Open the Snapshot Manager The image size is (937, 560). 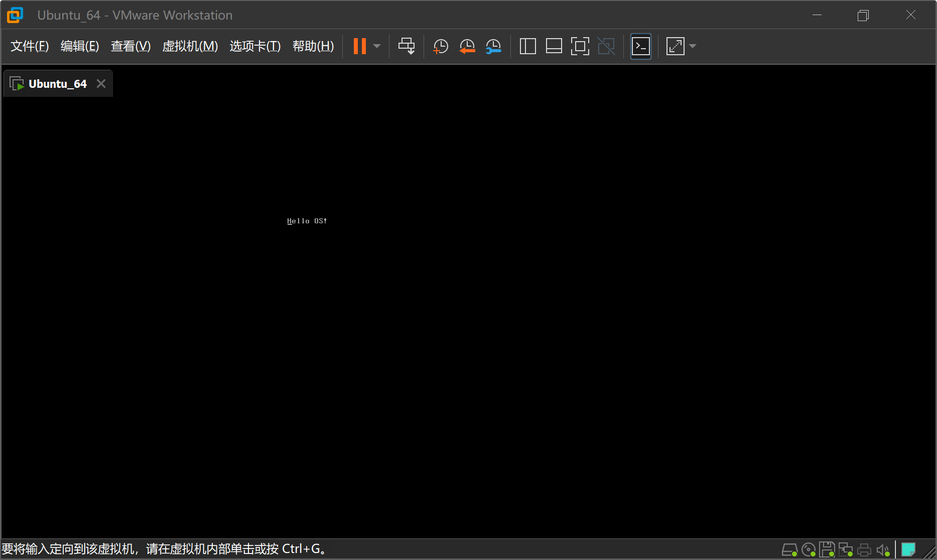coord(493,46)
